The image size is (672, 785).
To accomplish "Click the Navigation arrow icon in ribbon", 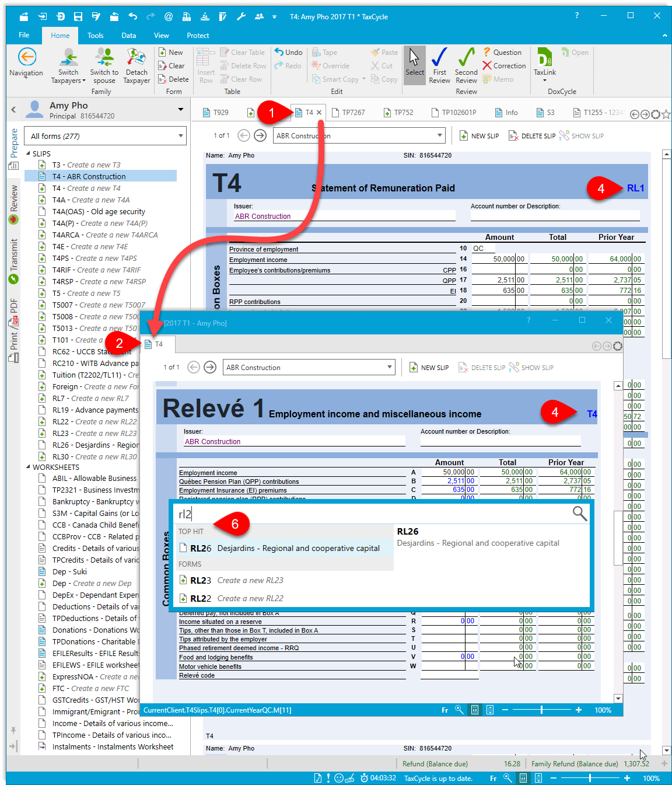I will [27, 58].
